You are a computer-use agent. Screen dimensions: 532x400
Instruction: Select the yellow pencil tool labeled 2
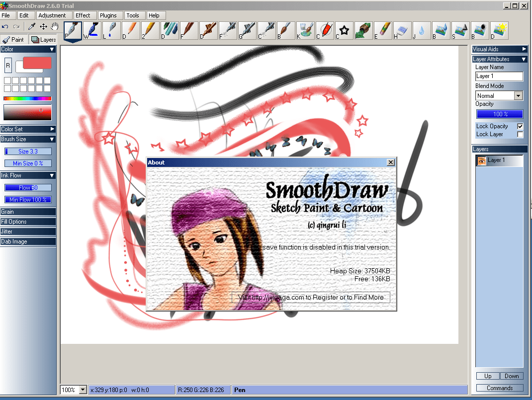tap(150, 31)
